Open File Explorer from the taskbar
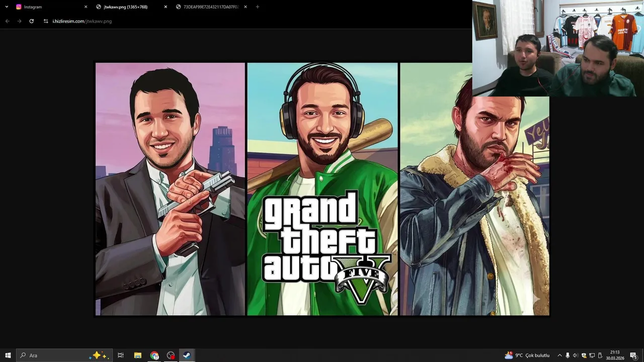This screenshot has width=644, height=362. pos(138,355)
